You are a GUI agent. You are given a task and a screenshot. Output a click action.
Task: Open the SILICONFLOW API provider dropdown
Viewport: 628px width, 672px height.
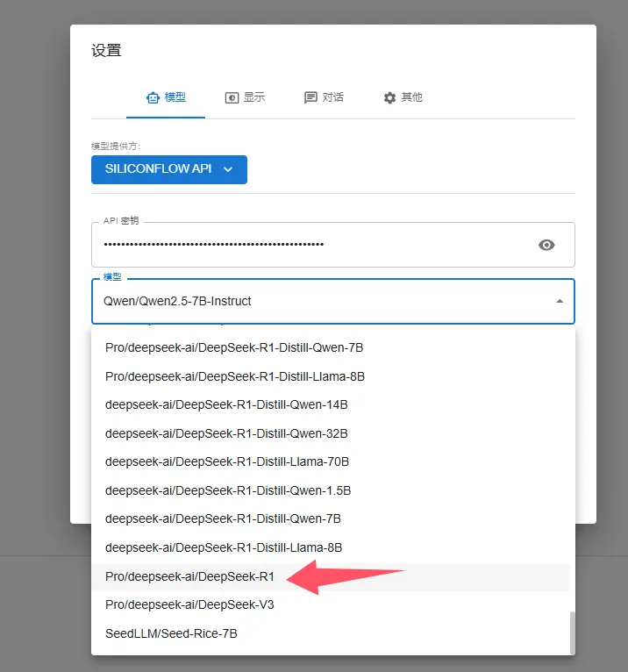pos(169,169)
